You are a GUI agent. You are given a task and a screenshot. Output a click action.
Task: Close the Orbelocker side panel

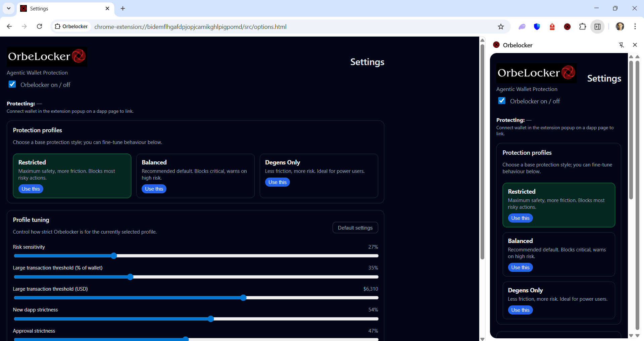point(635,45)
